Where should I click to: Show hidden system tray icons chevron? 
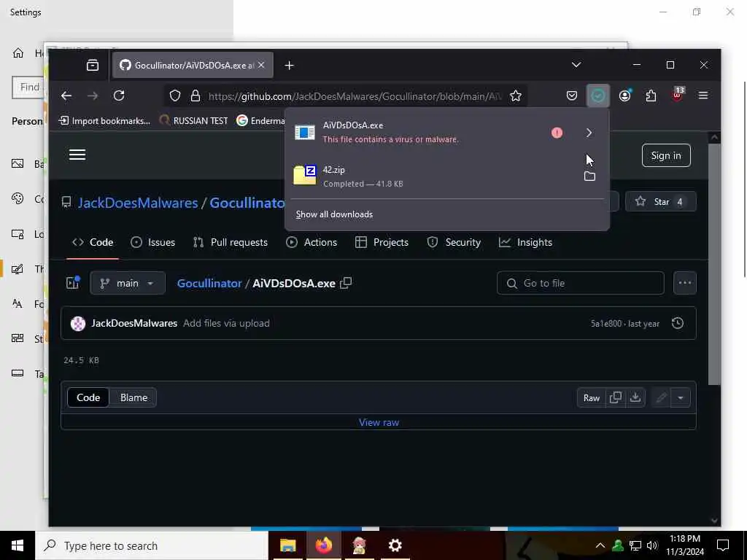[600, 545]
